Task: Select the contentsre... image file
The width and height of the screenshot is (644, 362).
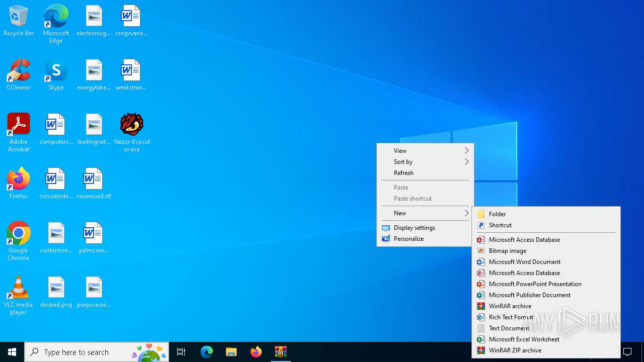Action: [56, 238]
